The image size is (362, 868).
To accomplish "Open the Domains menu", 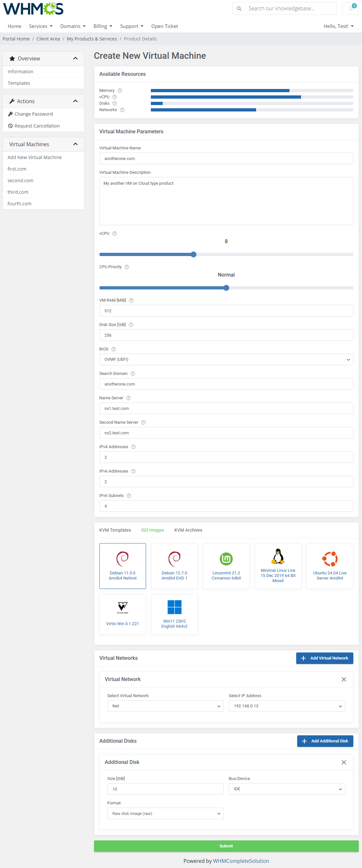I will 73,26.
